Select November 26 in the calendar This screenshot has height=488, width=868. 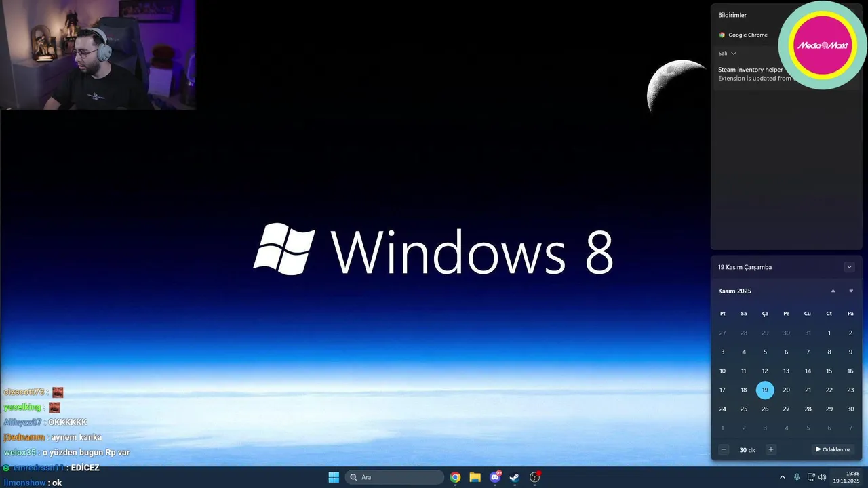click(765, 409)
